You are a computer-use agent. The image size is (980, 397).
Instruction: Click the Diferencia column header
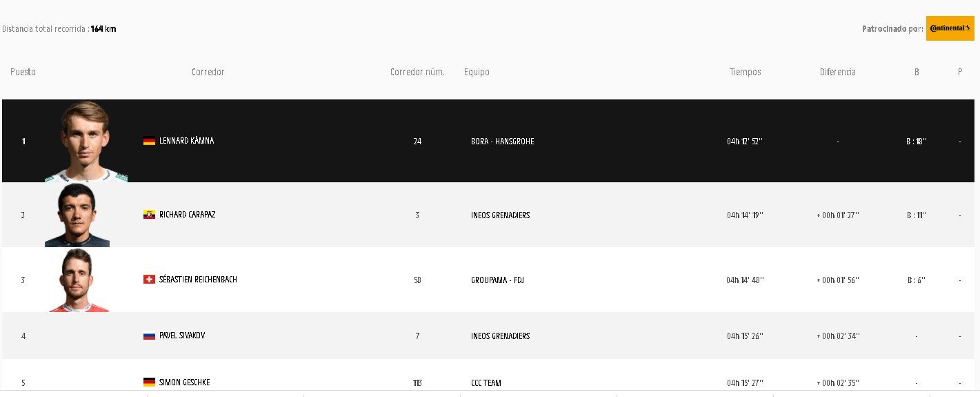click(837, 72)
